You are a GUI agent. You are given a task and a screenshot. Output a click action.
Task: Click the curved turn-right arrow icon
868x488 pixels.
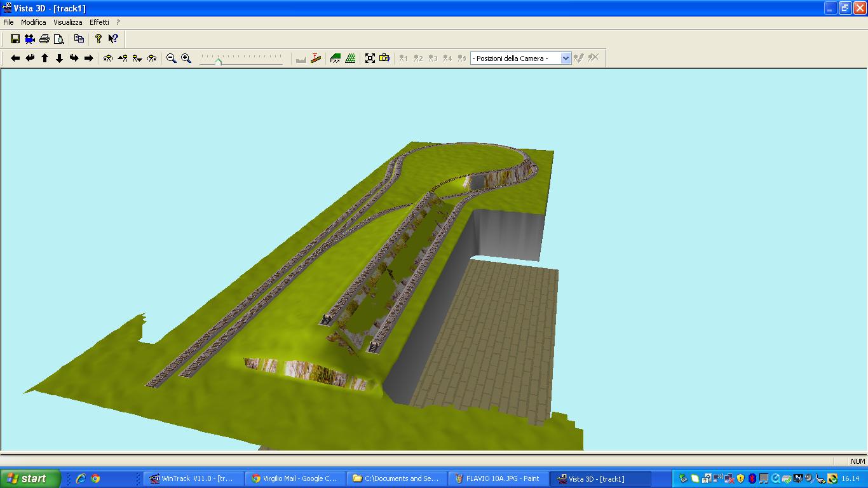point(74,58)
